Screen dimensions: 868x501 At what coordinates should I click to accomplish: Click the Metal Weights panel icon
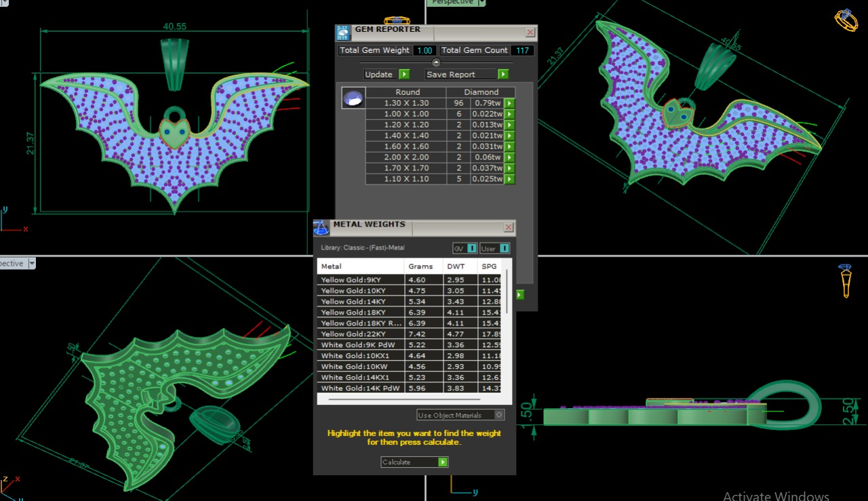click(321, 227)
